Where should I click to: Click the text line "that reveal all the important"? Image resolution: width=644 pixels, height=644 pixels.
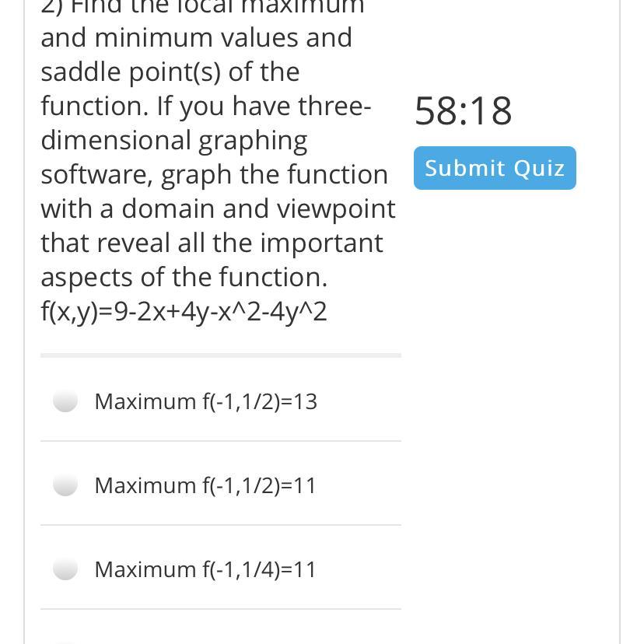[212, 243]
